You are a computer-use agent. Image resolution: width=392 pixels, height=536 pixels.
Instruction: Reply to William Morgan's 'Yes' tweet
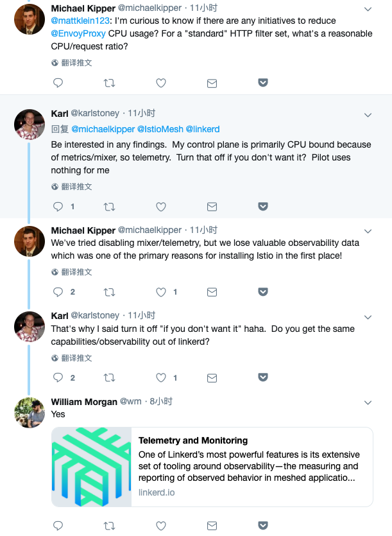58,526
